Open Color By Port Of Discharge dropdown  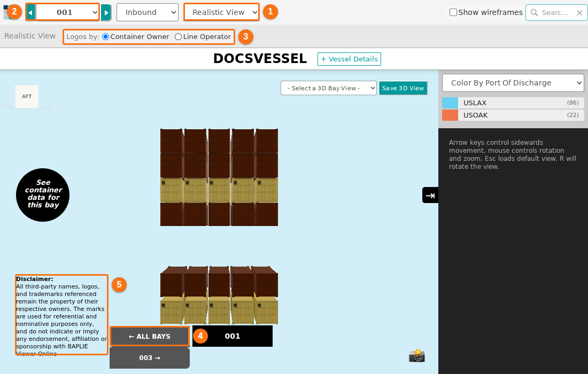pyautogui.click(x=513, y=83)
